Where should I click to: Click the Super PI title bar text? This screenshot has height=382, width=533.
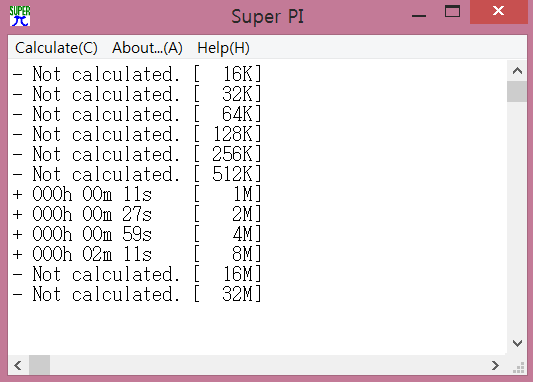coord(268,17)
